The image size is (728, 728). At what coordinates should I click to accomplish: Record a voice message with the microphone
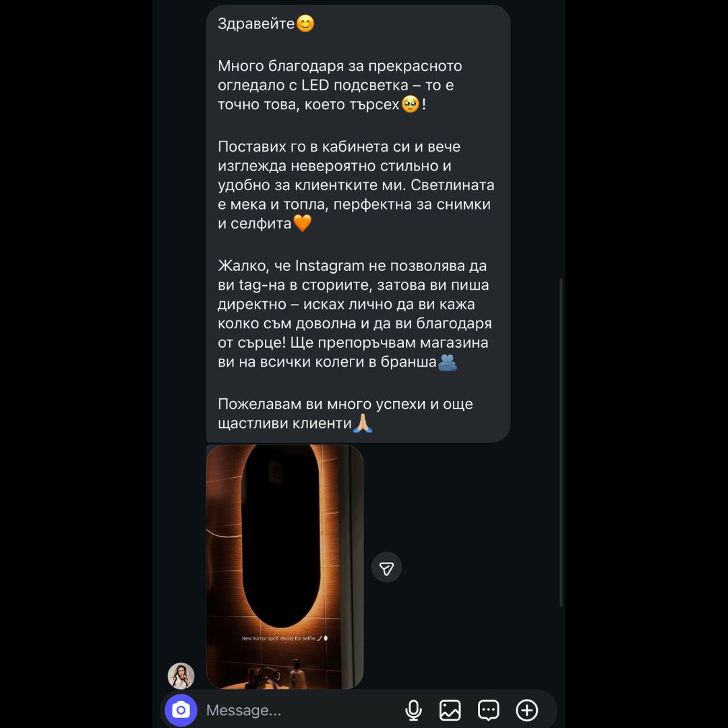tap(413, 710)
